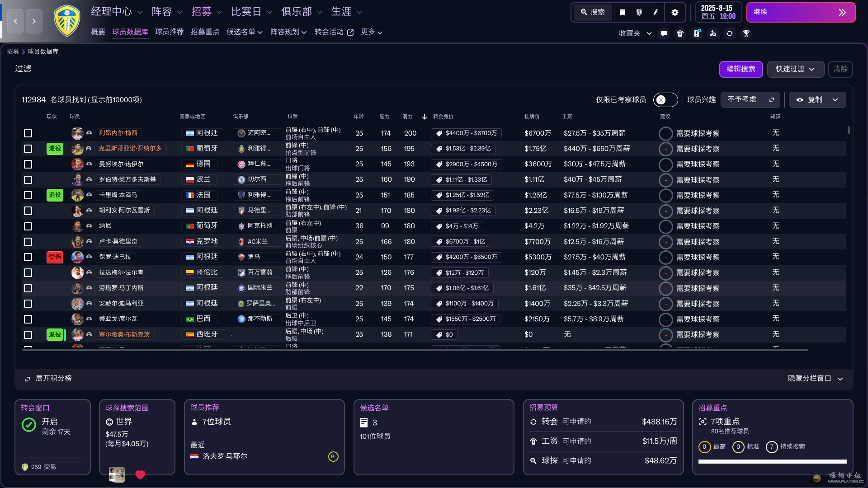Open the scout search shortcut icon
The image size is (868, 488).
[x=713, y=33]
